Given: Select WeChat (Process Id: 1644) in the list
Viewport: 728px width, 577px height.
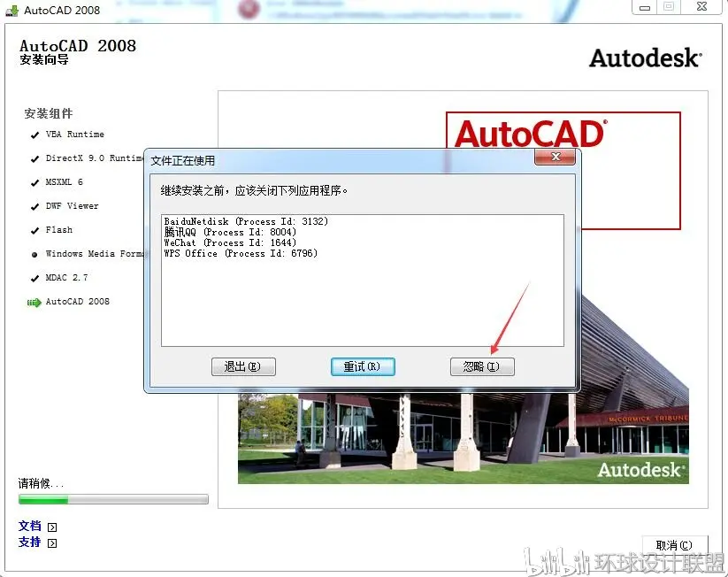Looking at the screenshot, I should click(x=230, y=242).
